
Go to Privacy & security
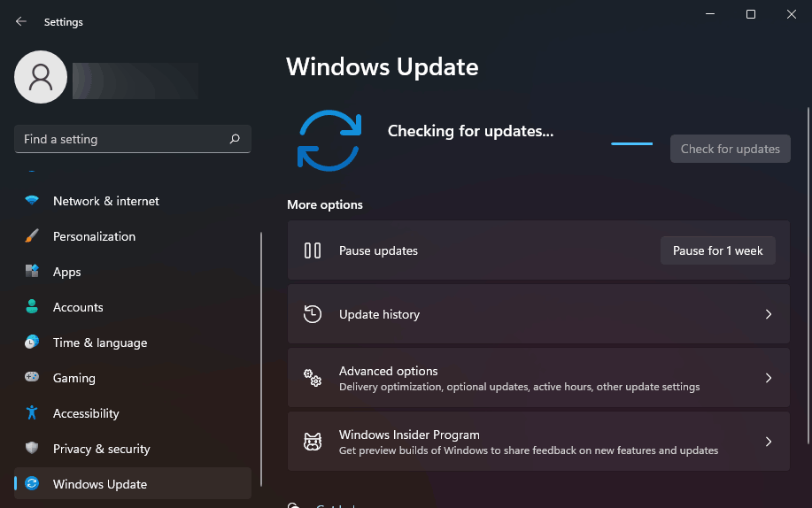133,449
